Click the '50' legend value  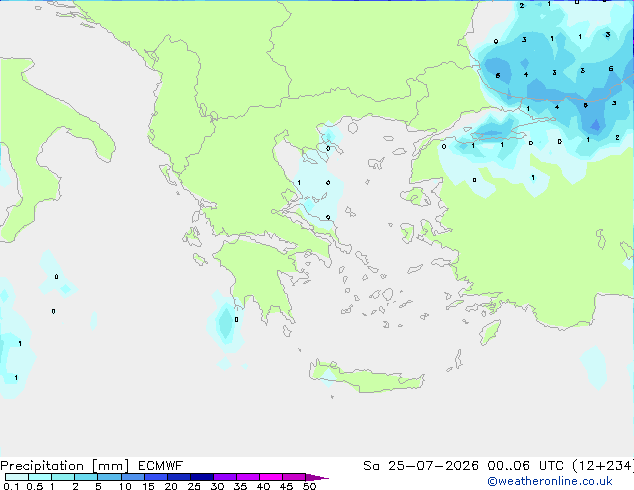(309, 486)
